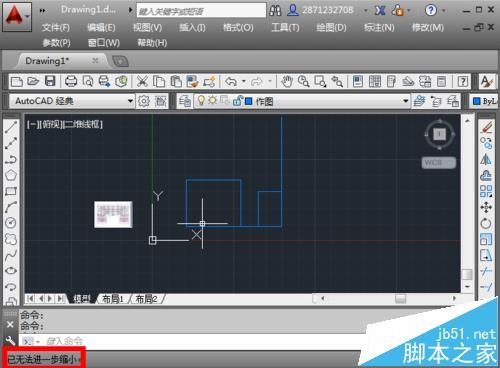Open the 修改(M) menu
The height and width of the screenshot is (368, 500).
(428, 27)
